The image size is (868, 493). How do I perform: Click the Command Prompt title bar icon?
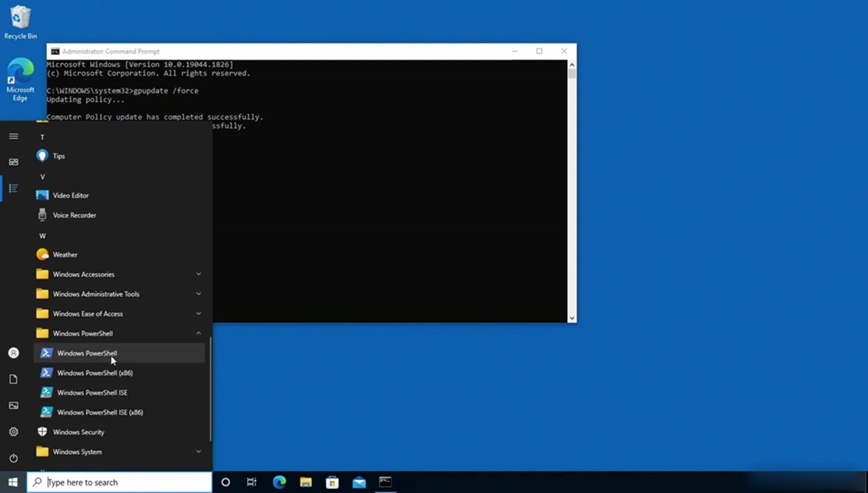(x=55, y=51)
